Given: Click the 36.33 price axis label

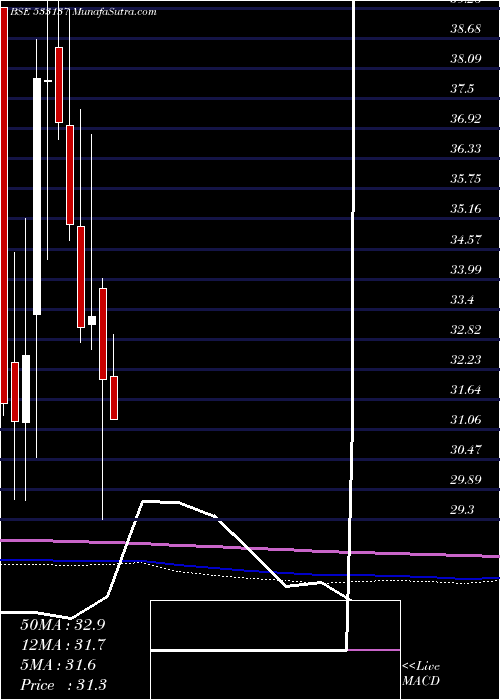Looking at the screenshot, I should click(x=465, y=149).
